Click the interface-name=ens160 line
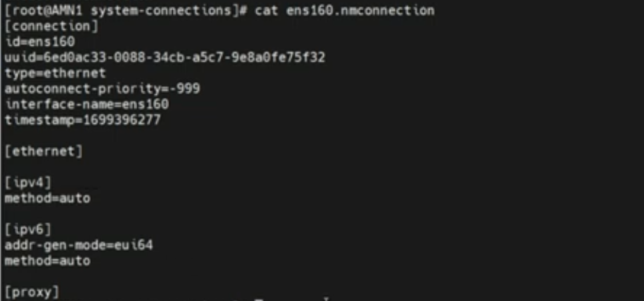 [86, 105]
